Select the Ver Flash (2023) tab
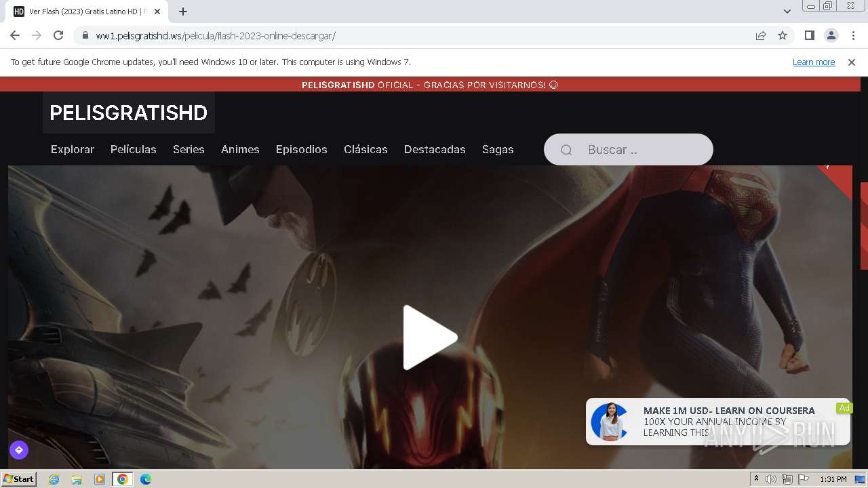The image size is (868, 488). point(87,12)
